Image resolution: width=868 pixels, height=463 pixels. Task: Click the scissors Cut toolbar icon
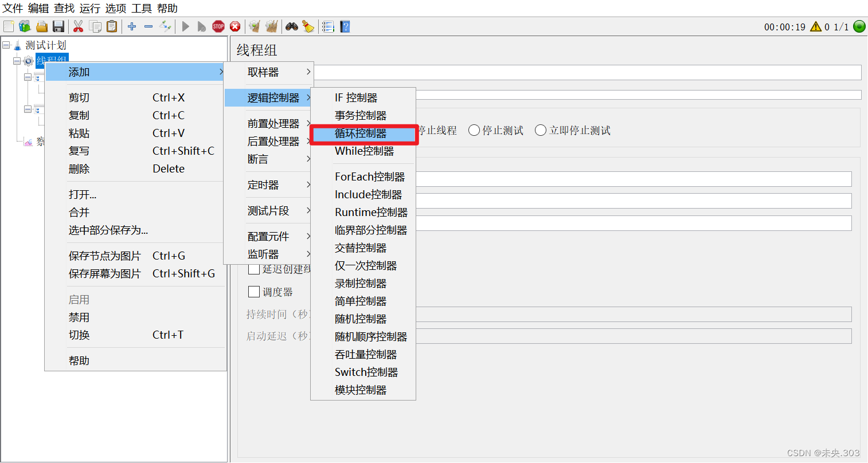pyautogui.click(x=79, y=26)
